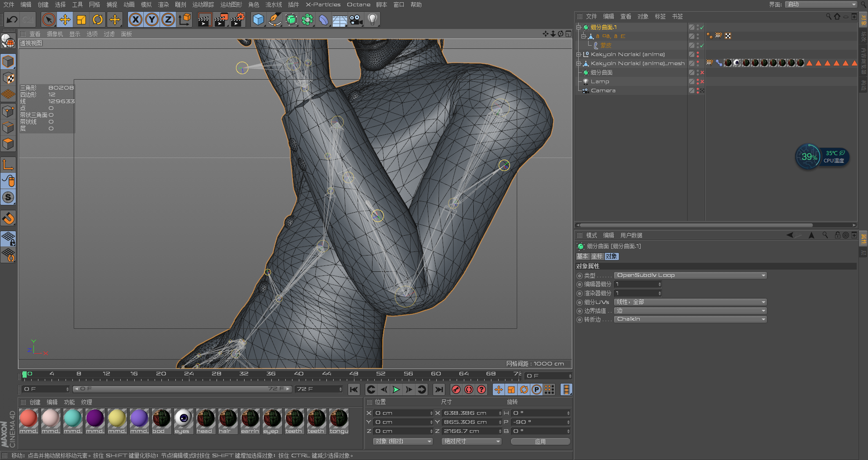
Task: Click the animation circle beside 转折边
Action: [580, 319]
